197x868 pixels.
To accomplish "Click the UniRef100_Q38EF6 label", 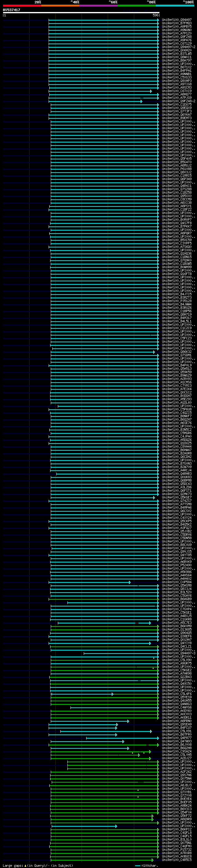I will tap(177, 636).
